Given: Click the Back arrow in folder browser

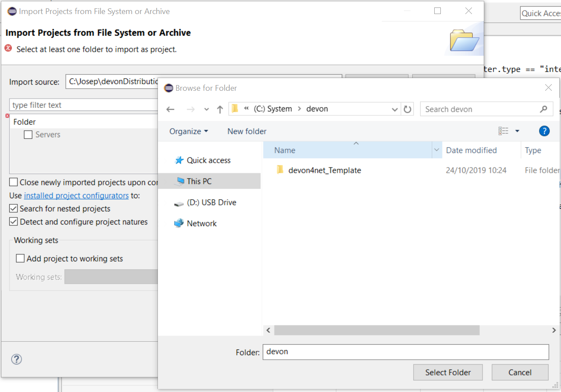Looking at the screenshot, I should tap(171, 110).
